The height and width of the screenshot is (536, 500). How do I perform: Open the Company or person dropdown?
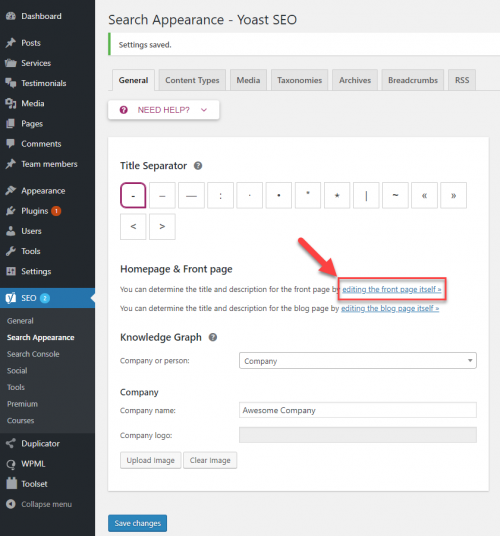(x=358, y=361)
